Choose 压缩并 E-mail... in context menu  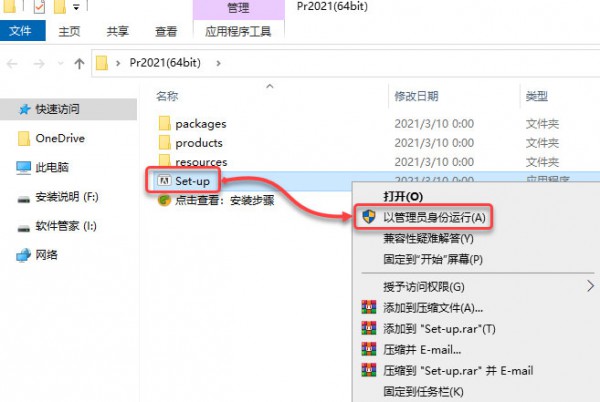[x=422, y=350]
